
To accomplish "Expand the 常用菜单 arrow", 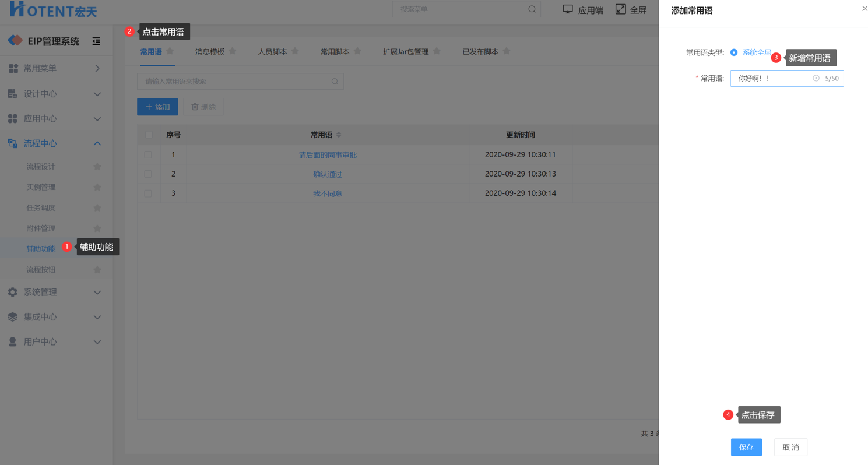I will 97,69.
